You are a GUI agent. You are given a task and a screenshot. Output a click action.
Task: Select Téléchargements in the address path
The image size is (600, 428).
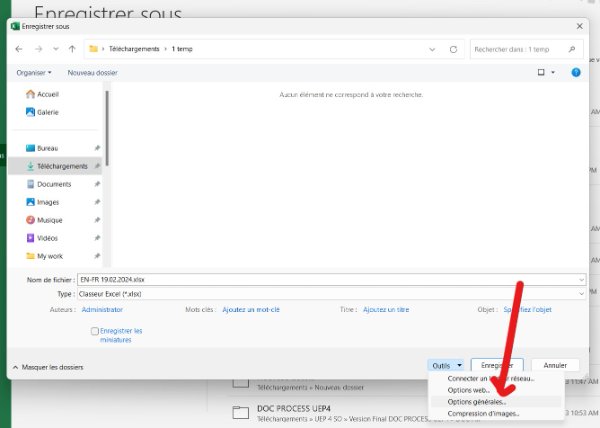134,49
